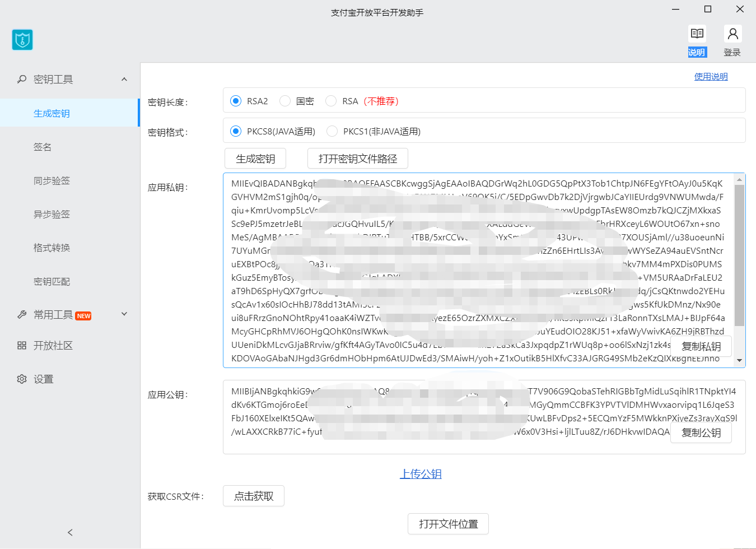Click the Alipay shield logo icon
This screenshot has height=549, width=756.
pos(22,40)
